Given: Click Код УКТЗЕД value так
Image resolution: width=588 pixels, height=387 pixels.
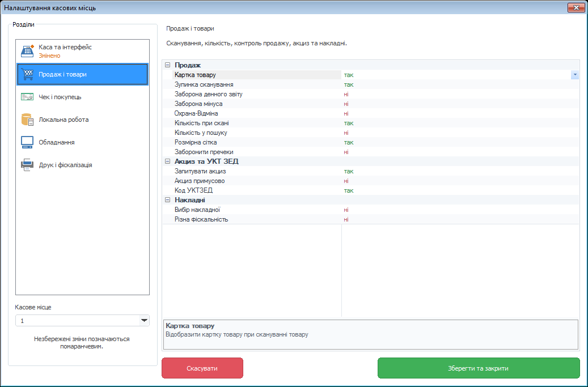Looking at the screenshot, I should coord(349,191).
